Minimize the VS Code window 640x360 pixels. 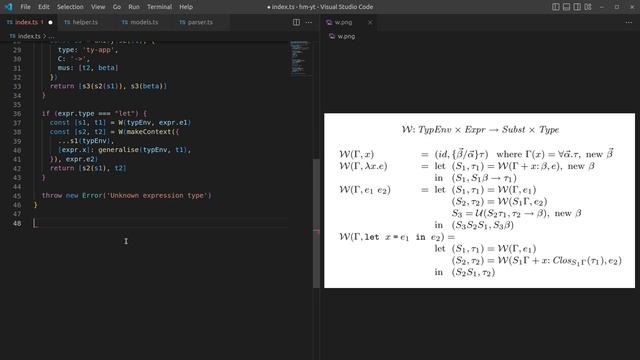[602, 7]
